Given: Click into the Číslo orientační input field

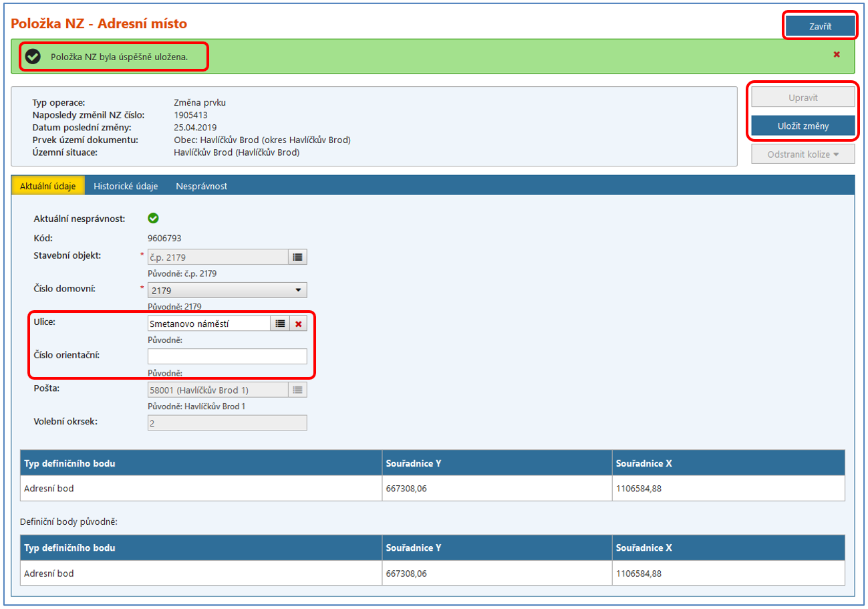Looking at the screenshot, I should coord(227,356).
